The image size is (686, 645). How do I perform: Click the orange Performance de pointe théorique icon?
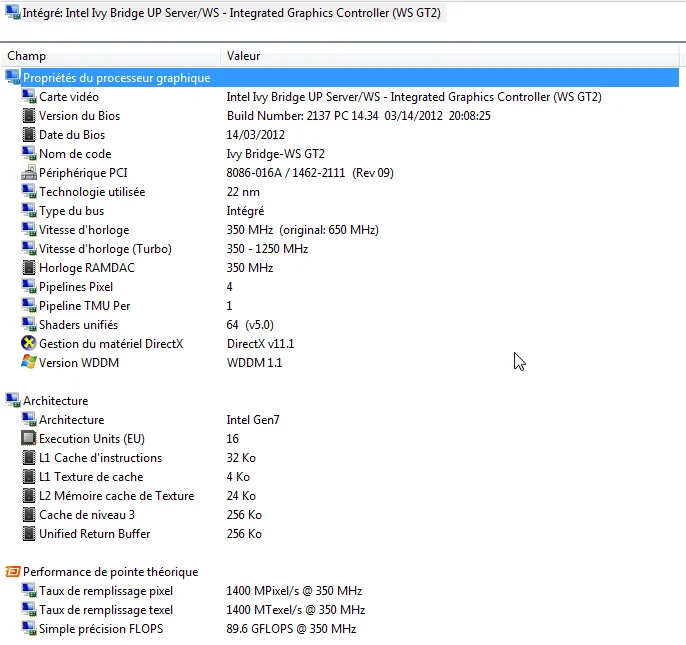pos(13,571)
